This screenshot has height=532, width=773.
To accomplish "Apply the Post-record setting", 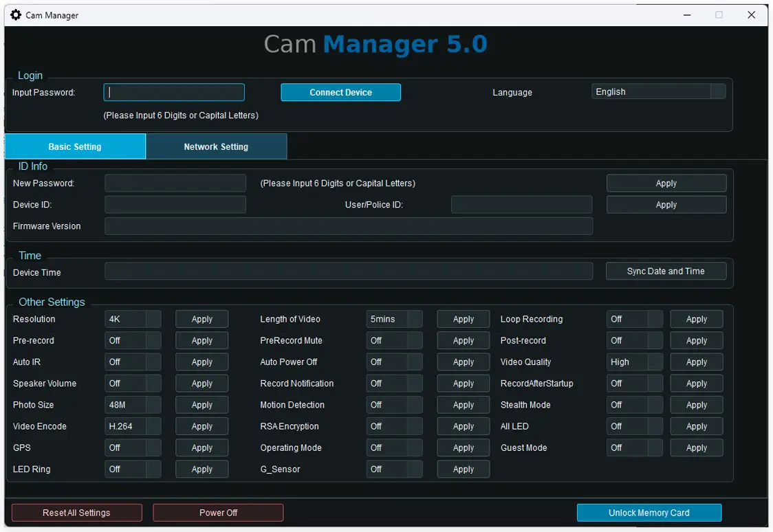I will [697, 340].
